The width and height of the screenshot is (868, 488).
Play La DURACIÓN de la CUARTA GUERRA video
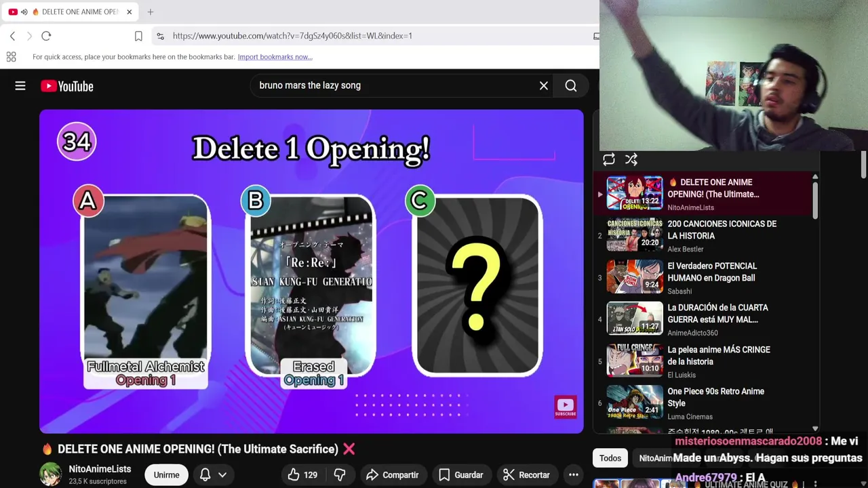pos(635,319)
